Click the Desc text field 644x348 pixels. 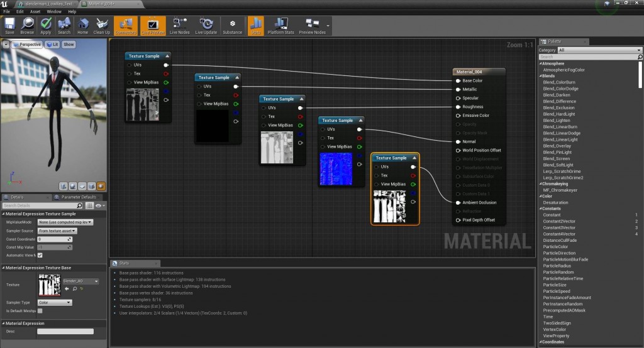click(65, 331)
